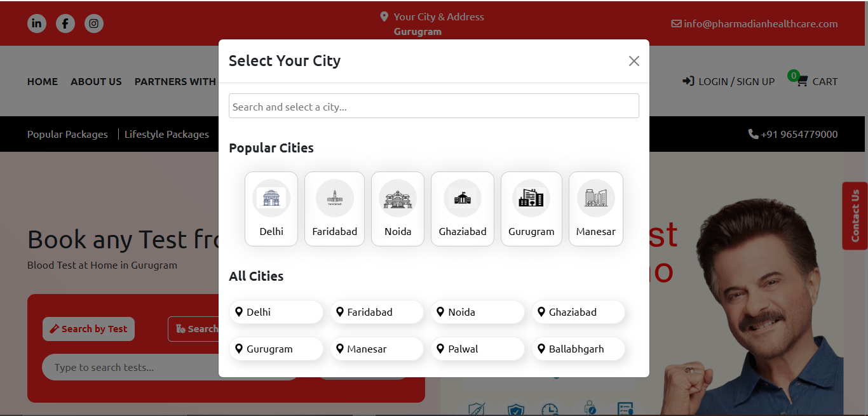This screenshot has height=416, width=868.
Task: Open the Instagram social icon
Action: pos(94,23)
